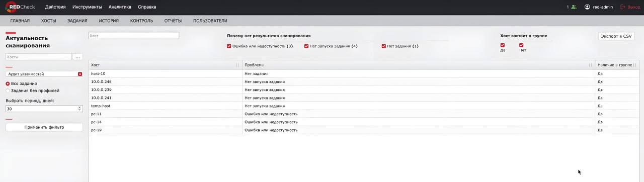The height and width of the screenshot is (182, 644).
Task: Open the connected users icon
Action: (574, 7)
